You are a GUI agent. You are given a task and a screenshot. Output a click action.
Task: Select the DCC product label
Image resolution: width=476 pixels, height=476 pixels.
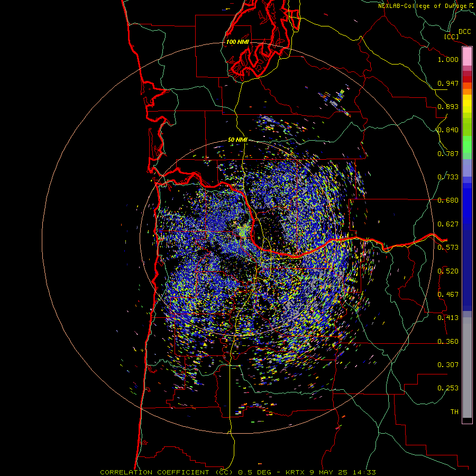464,32
